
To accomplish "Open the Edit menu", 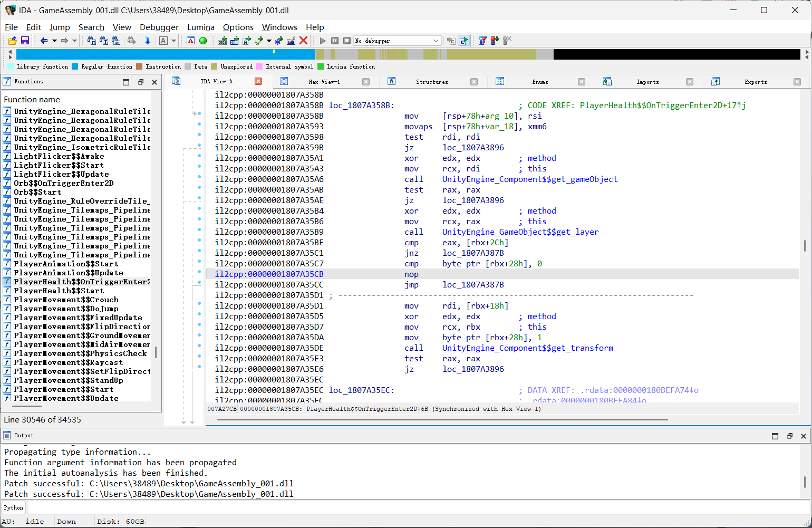I will click(34, 27).
